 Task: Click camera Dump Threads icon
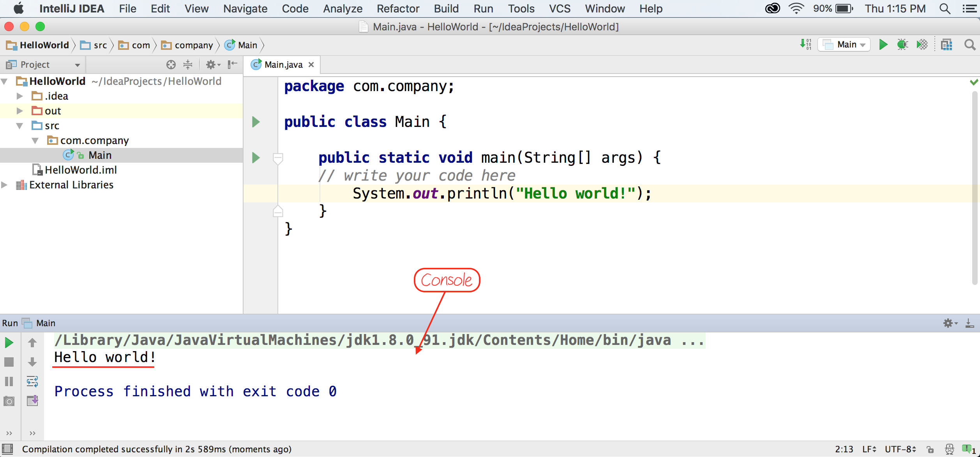point(9,401)
